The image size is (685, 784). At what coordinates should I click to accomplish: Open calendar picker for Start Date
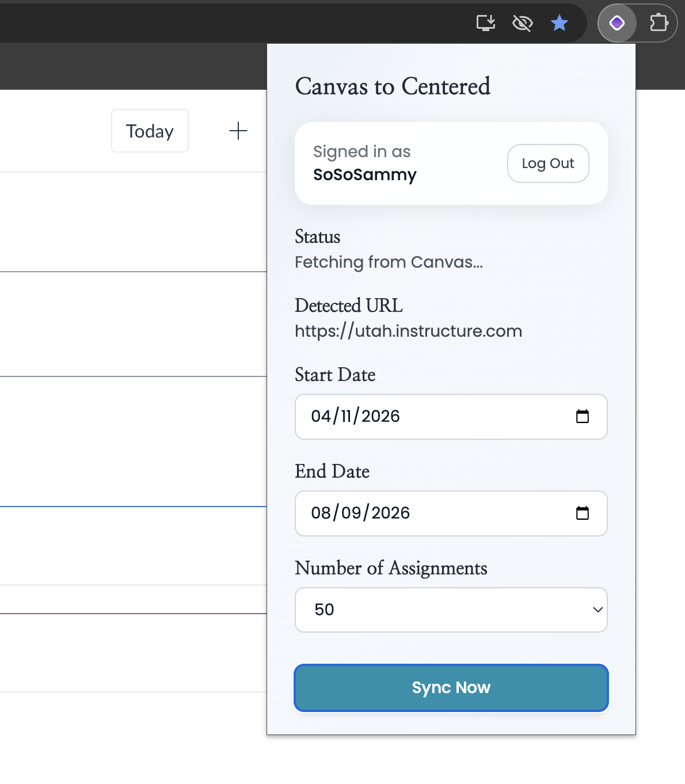(x=583, y=416)
